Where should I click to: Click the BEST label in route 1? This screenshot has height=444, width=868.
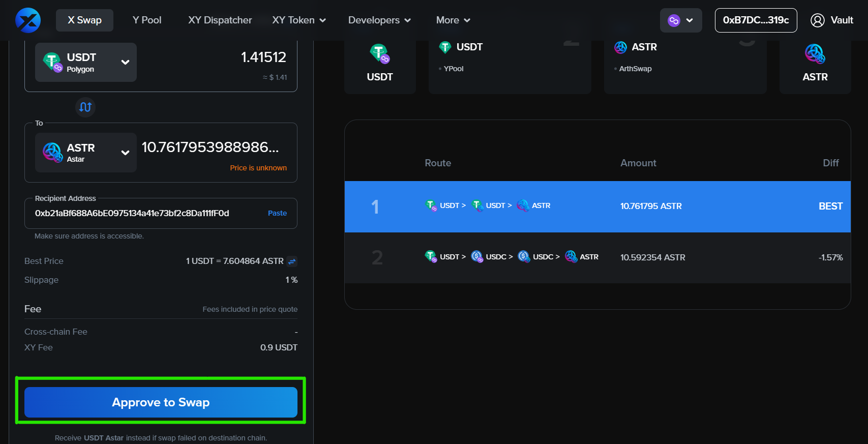point(830,206)
